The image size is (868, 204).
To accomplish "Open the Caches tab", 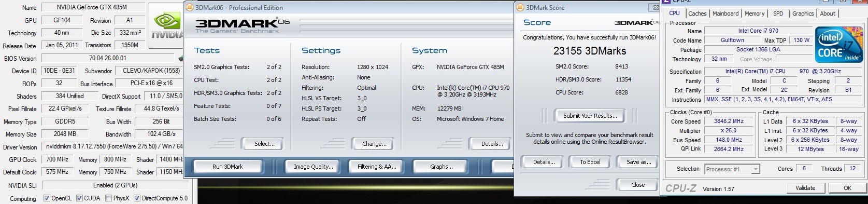I will [x=697, y=13].
